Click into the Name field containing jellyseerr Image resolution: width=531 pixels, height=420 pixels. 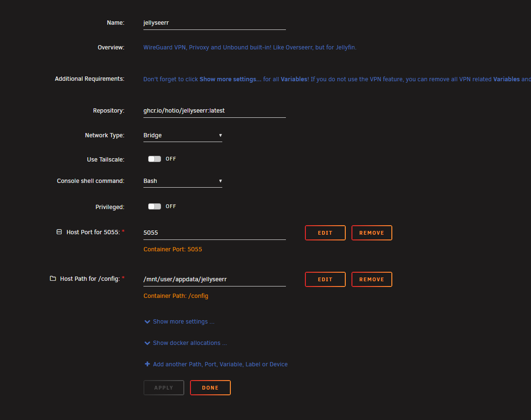(214, 22)
